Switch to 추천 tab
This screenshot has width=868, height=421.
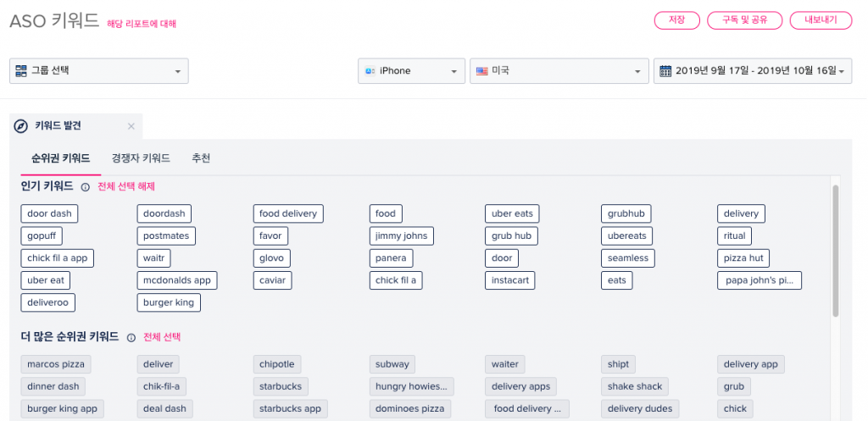201,158
